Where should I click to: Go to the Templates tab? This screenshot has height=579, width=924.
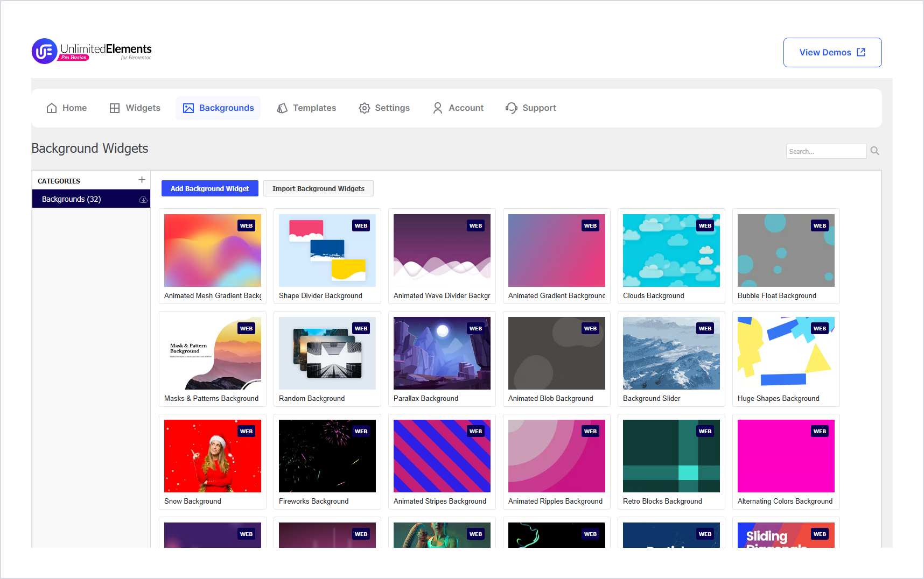[306, 108]
